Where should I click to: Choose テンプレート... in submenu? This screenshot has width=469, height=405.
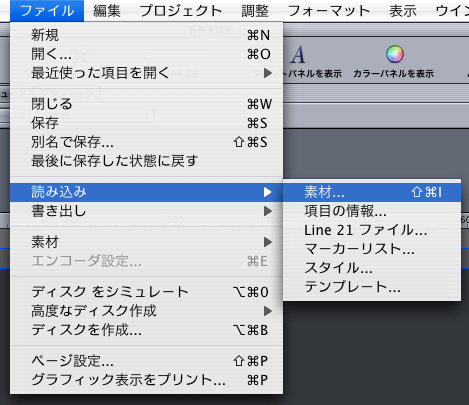click(x=372, y=287)
